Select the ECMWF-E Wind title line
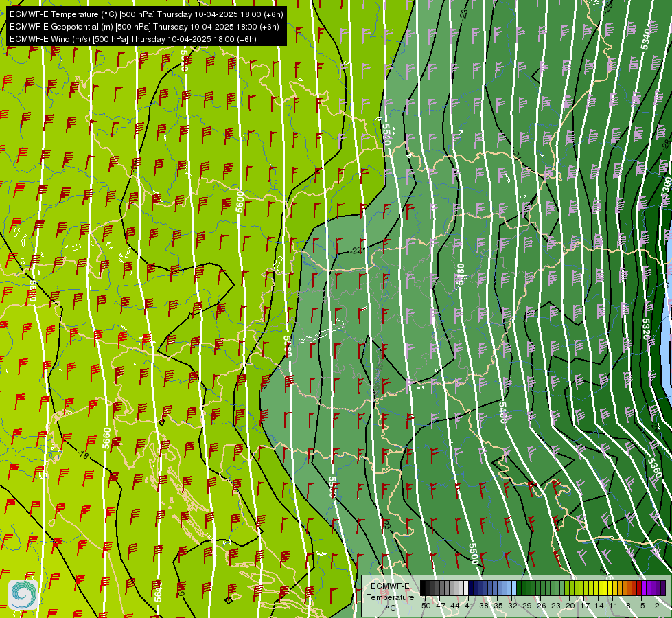 133,39
